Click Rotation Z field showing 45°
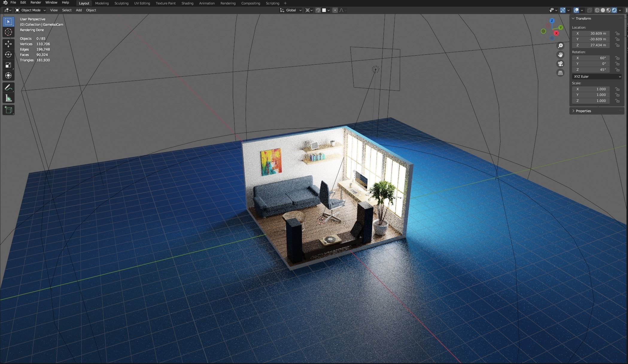 tap(591, 70)
